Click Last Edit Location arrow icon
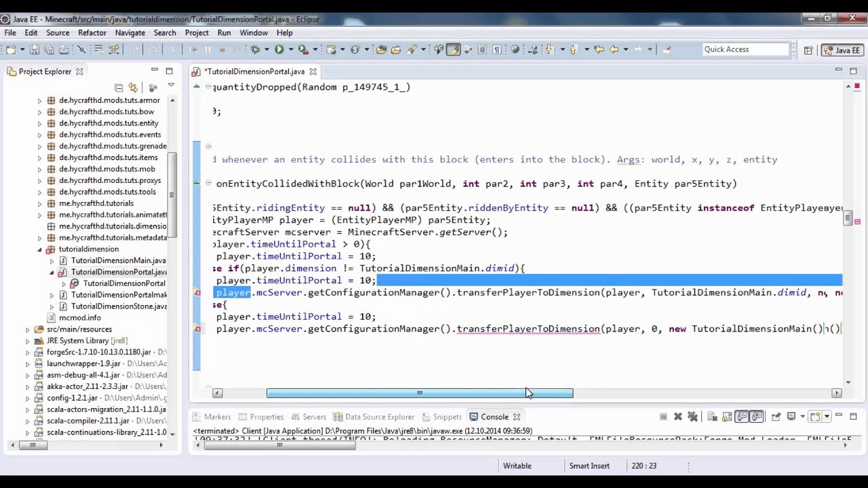This screenshot has height=488, width=868. coord(599,49)
